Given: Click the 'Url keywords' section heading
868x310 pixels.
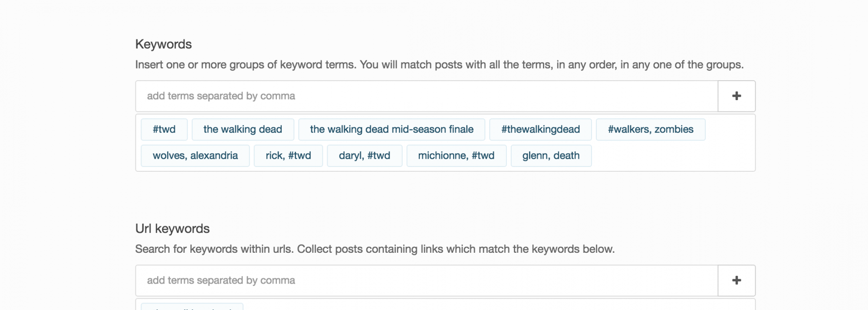Looking at the screenshot, I should [172, 229].
